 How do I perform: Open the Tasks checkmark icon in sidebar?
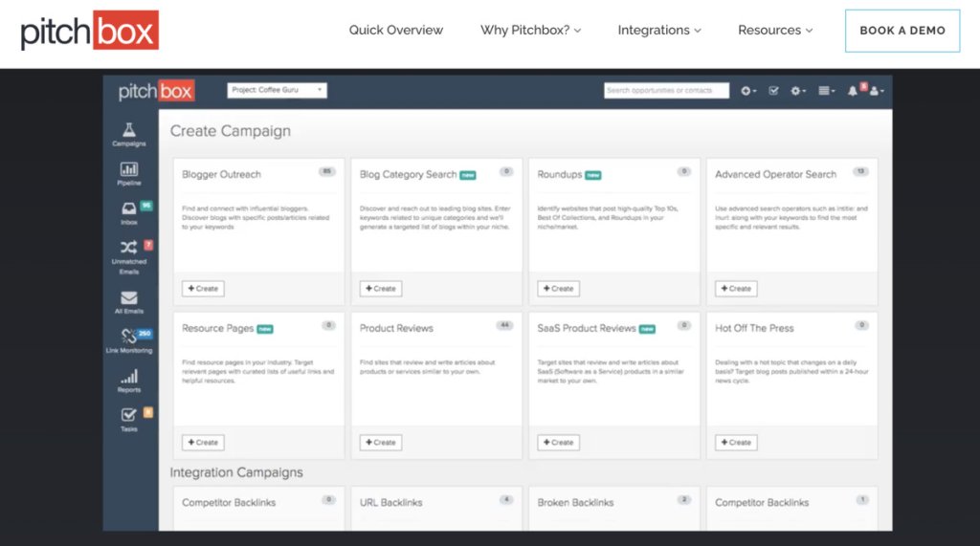click(x=129, y=415)
